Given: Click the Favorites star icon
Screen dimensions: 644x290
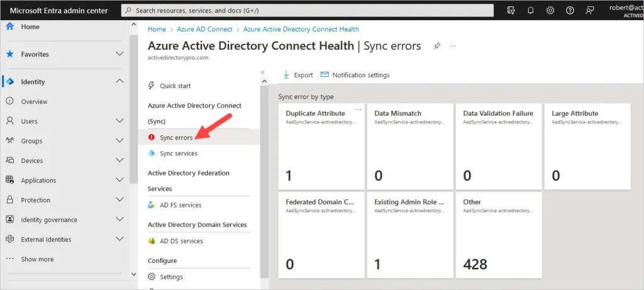Looking at the screenshot, I should (x=10, y=54).
